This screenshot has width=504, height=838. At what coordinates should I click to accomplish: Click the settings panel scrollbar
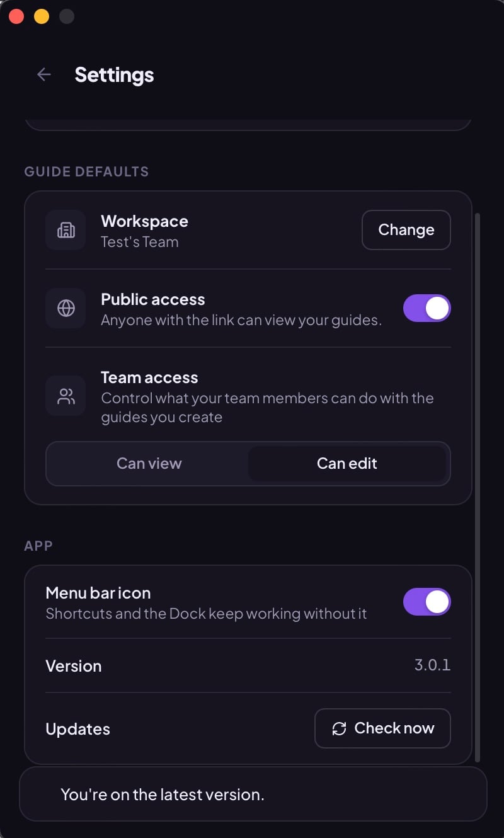(x=477, y=487)
